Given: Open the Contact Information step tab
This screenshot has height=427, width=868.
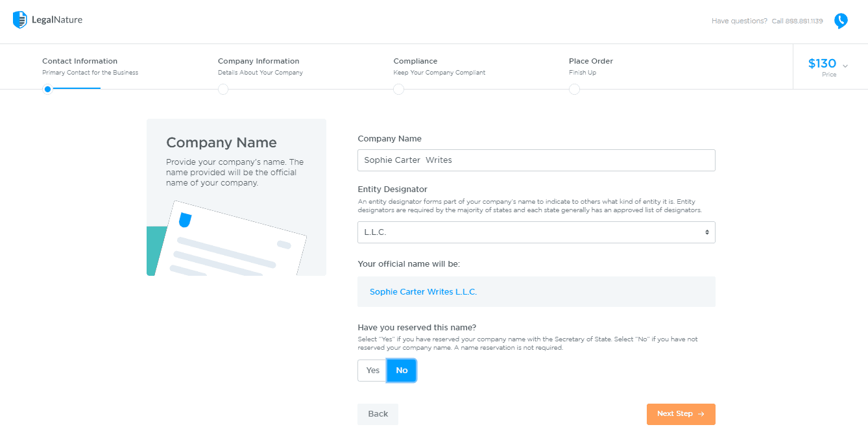Looking at the screenshot, I should pyautogui.click(x=90, y=66).
